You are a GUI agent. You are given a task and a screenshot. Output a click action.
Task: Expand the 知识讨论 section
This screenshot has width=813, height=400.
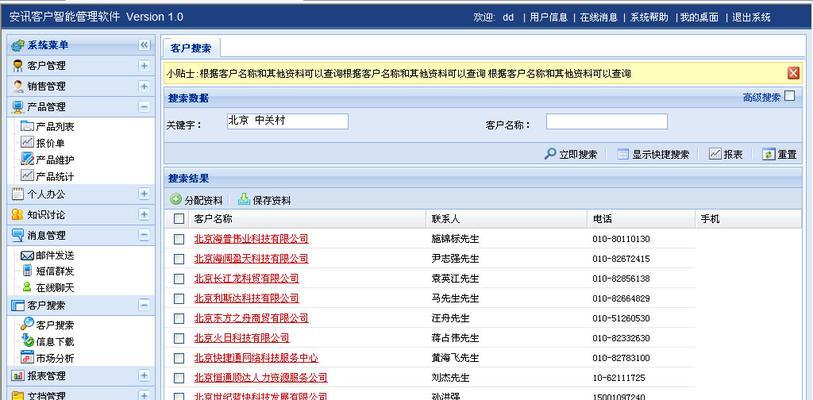[144, 214]
